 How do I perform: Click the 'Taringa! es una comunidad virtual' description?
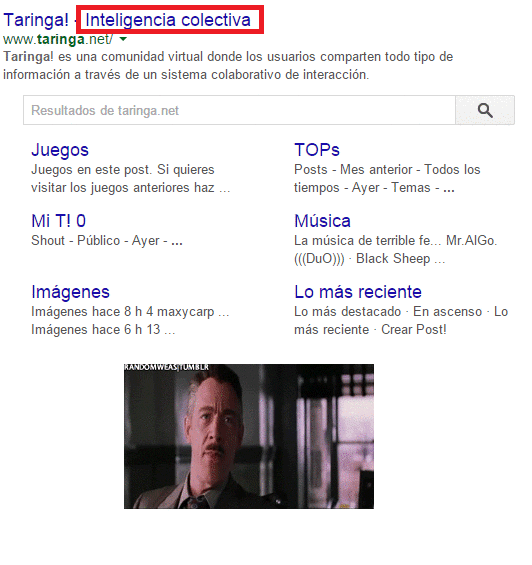click(x=228, y=66)
